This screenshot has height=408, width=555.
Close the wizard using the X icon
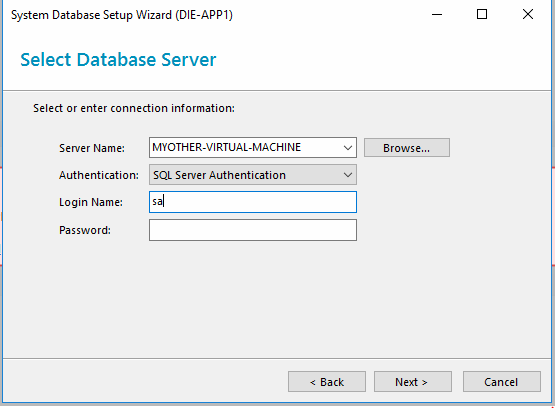tap(528, 15)
